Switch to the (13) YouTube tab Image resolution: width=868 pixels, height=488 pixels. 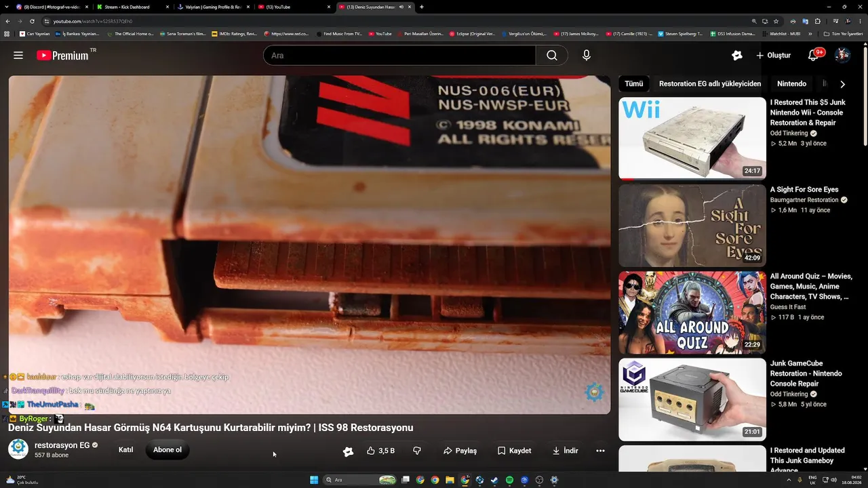click(x=294, y=7)
